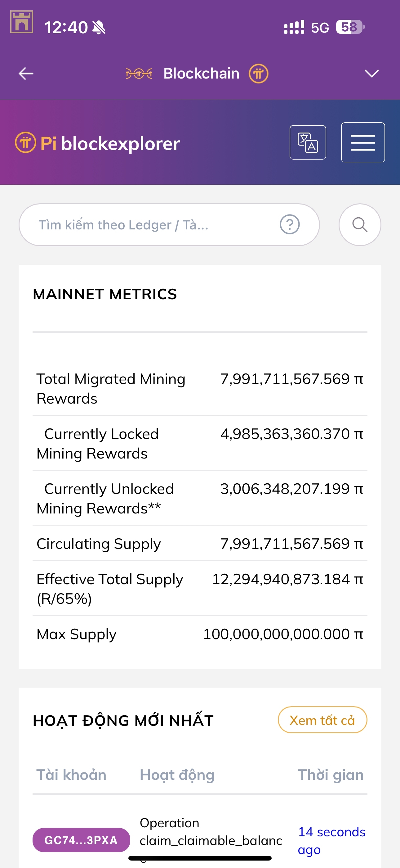Select the "Hoạt động" column header
The height and width of the screenshot is (868, 400).
(x=177, y=775)
